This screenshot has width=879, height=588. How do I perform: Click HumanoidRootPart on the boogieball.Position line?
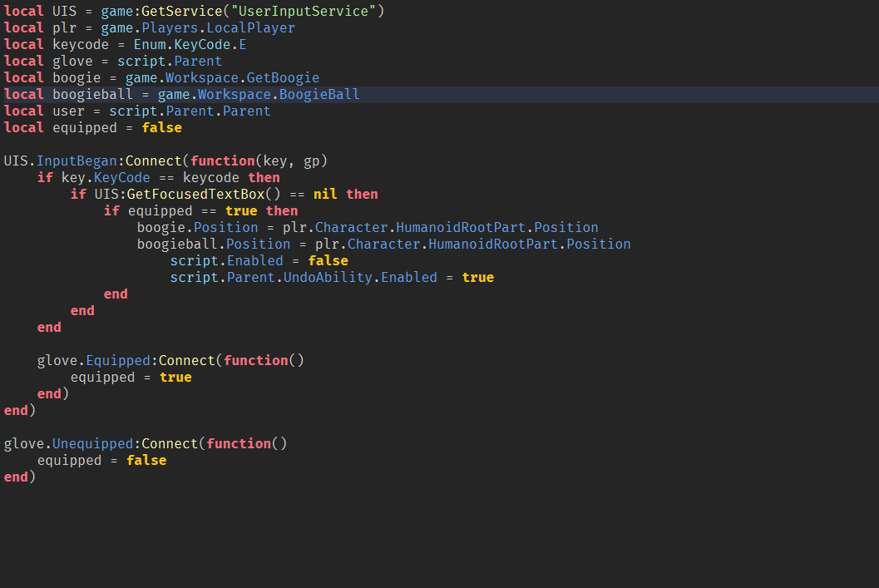493,245
